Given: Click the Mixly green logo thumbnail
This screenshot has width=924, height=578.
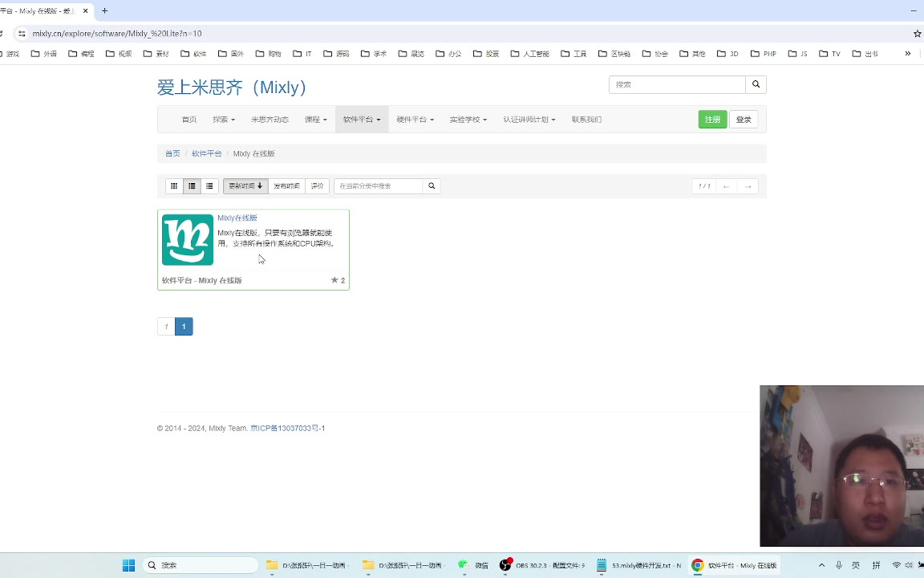Looking at the screenshot, I should (x=188, y=239).
